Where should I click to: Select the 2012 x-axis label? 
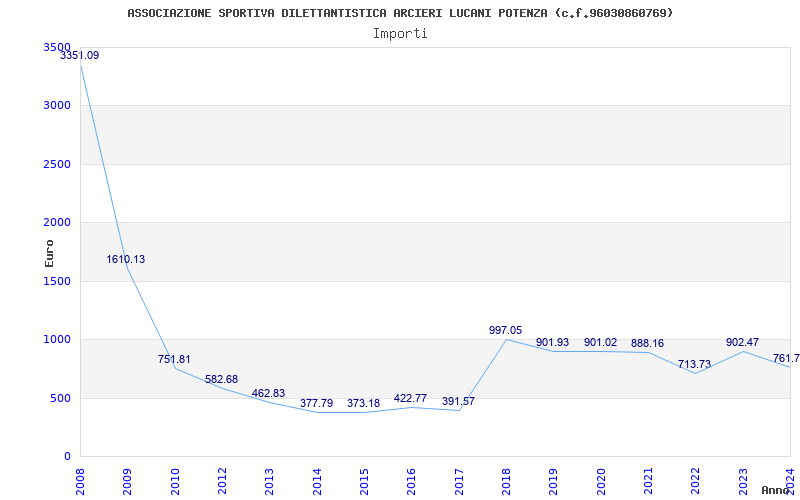(222, 482)
